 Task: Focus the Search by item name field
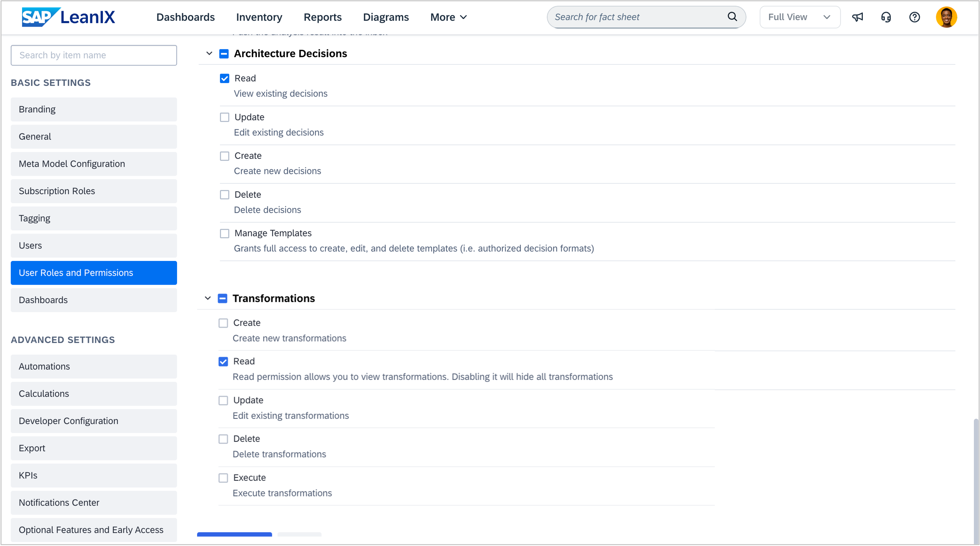pyautogui.click(x=93, y=55)
